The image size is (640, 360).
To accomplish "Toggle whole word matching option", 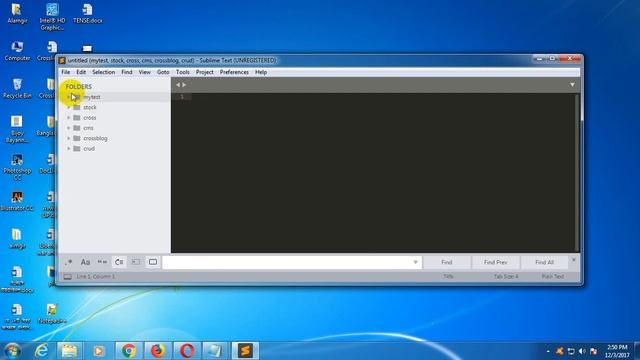I will [x=102, y=262].
